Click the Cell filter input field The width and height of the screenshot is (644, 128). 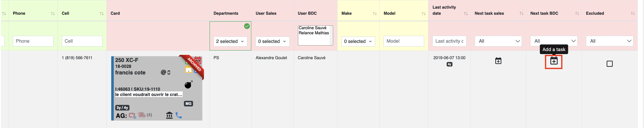tap(82, 41)
